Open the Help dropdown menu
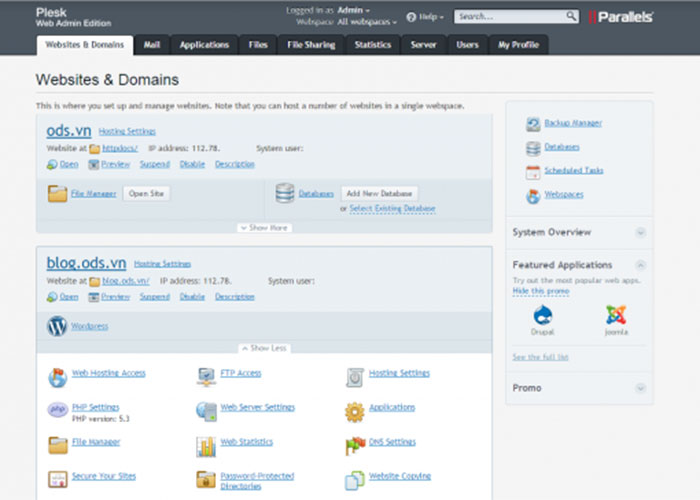700x500 pixels. (430, 17)
